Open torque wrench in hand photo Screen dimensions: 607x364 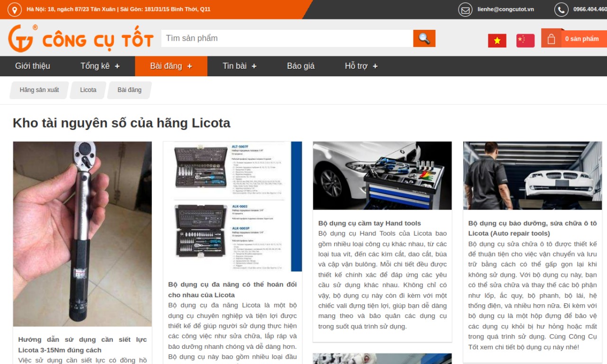(83, 234)
